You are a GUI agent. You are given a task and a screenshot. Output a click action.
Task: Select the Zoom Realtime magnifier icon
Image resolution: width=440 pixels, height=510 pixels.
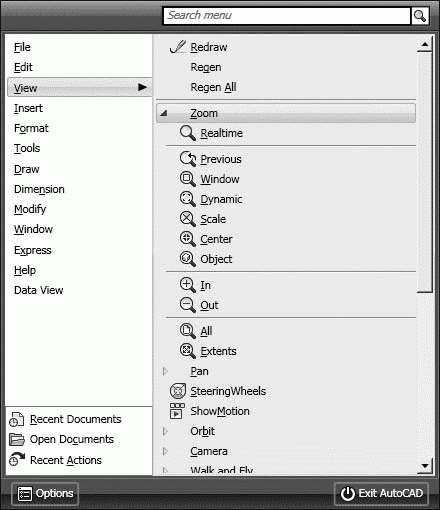click(188, 133)
